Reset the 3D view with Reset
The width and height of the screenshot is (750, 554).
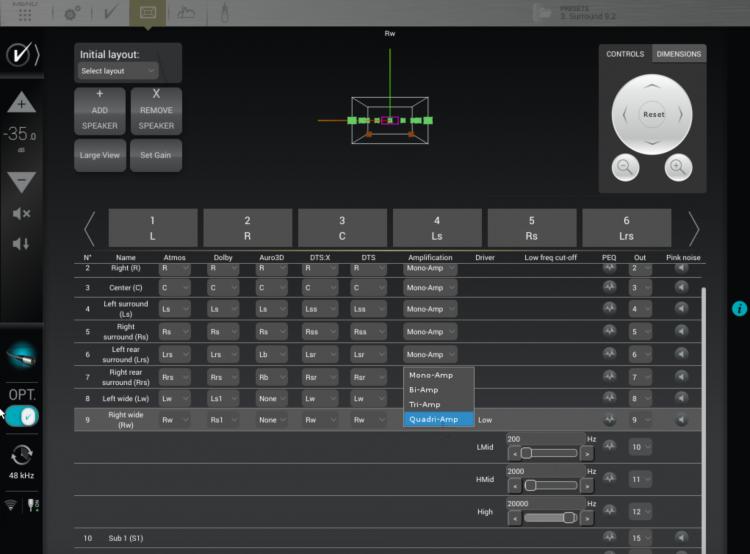[x=653, y=114]
